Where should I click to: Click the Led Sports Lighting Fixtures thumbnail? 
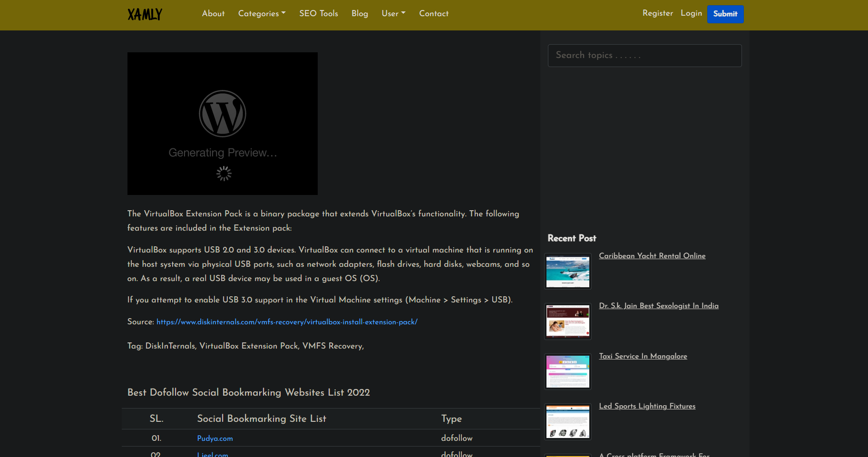tap(568, 422)
